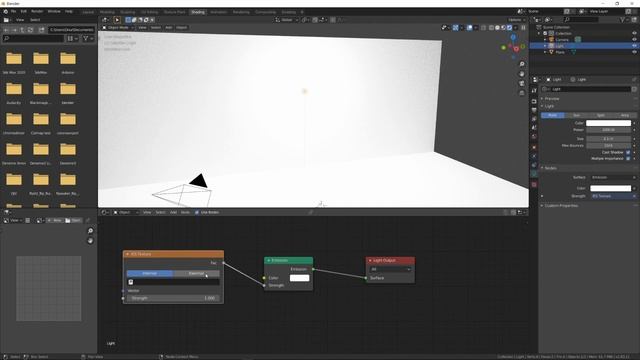Screen dimensions: 640x360
Task: Open the Object Mode dropdown
Action: 118,28
